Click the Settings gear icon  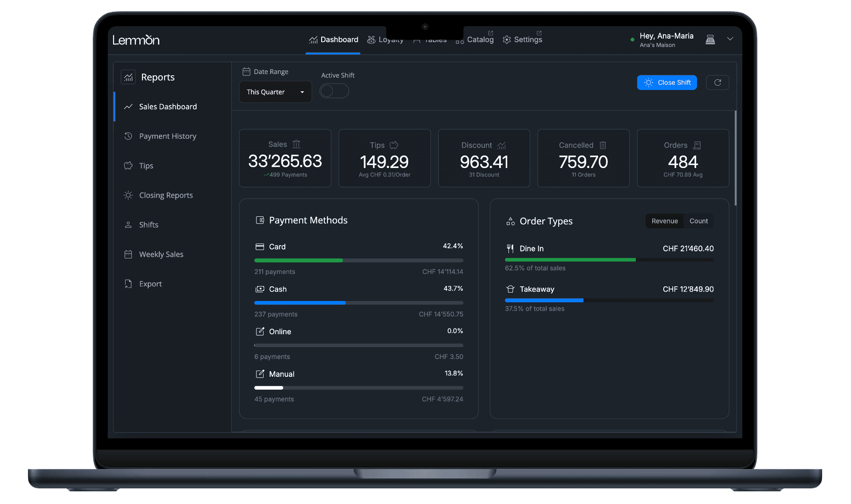click(x=507, y=40)
